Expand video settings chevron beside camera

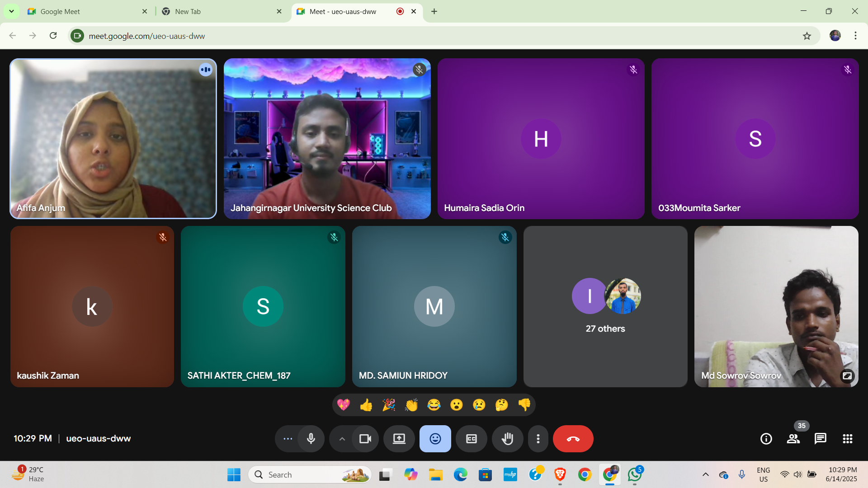click(342, 439)
